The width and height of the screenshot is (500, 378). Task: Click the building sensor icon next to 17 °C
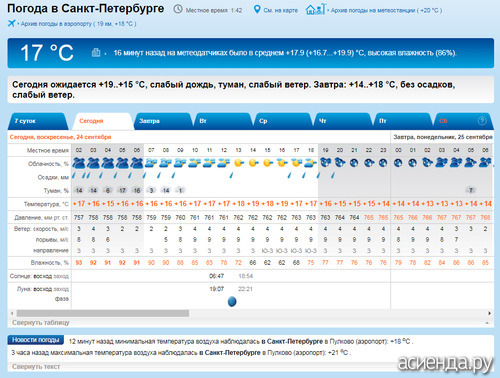pos(96,53)
